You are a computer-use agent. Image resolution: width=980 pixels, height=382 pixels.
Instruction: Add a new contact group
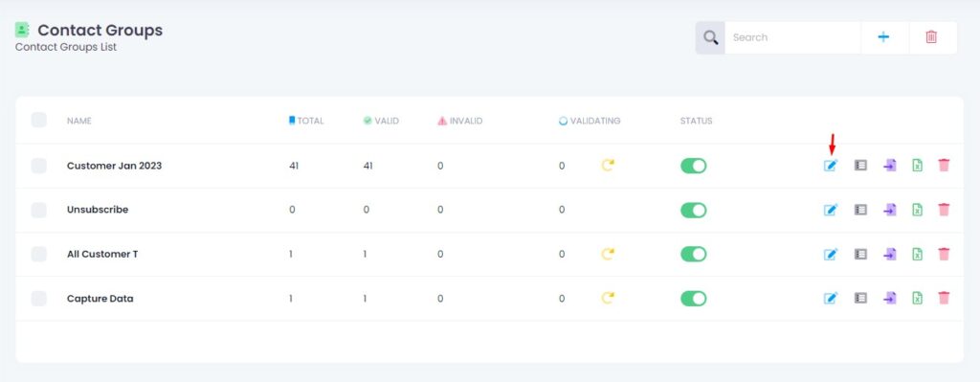[883, 37]
